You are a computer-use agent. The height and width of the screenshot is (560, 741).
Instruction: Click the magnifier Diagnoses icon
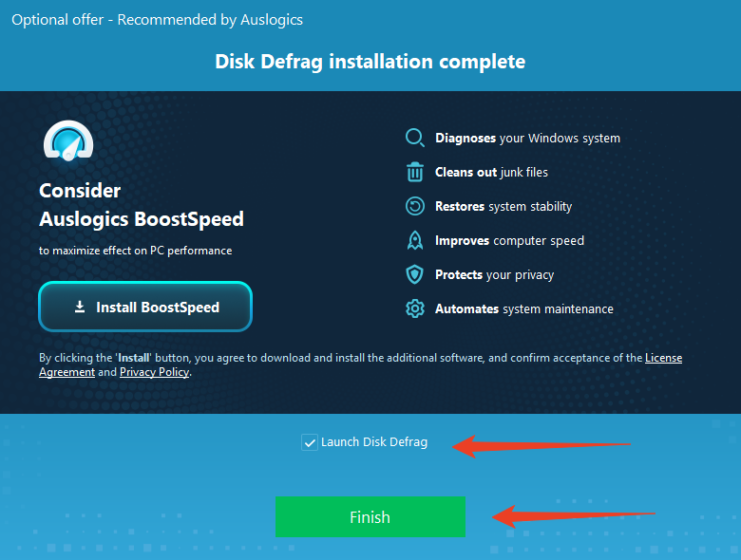click(415, 138)
